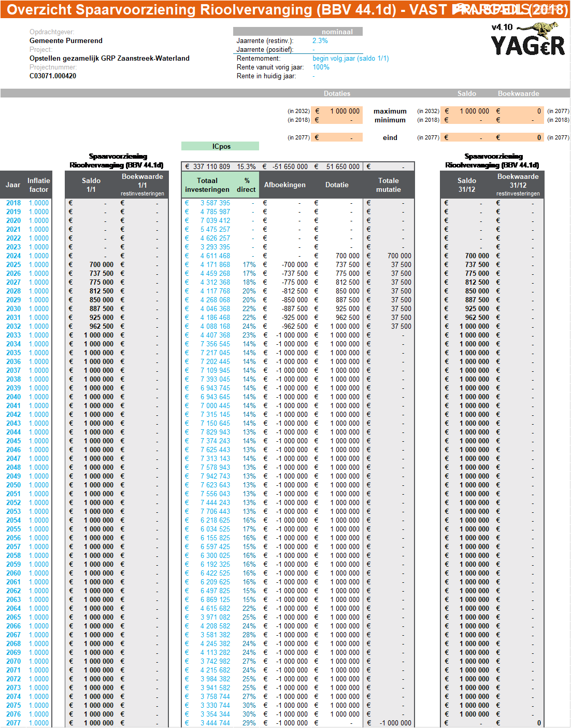This screenshot has height=728, width=571.
Task: Click project name Opstellen gezamelijk GRP Zaanstreek-Waterland
Action: (109, 58)
